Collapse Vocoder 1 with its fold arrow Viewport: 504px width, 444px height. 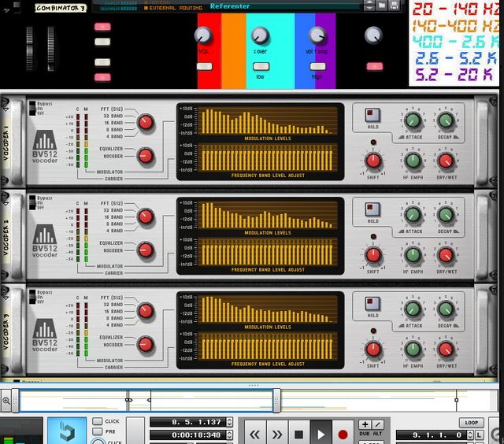tap(6, 109)
